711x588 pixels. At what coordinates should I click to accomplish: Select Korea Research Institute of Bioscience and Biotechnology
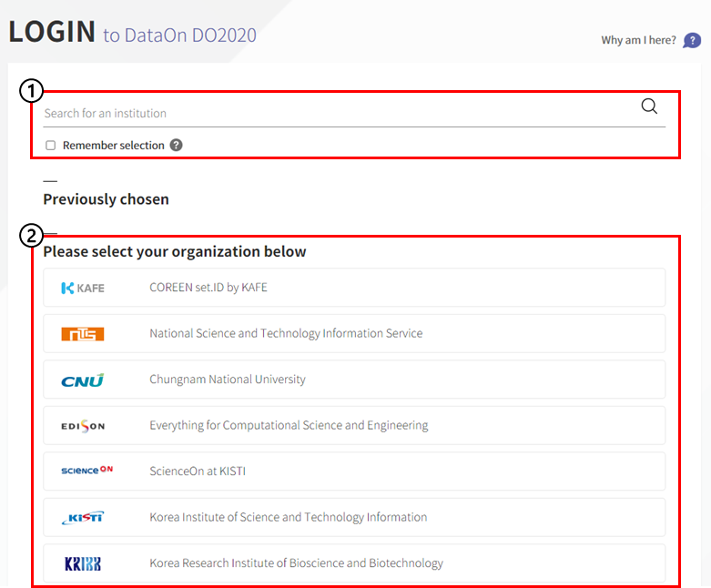[x=354, y=563]
